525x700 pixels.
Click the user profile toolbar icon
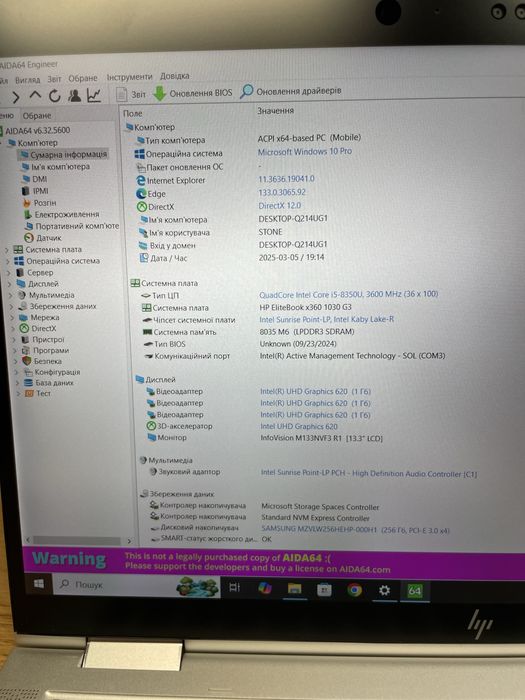pos(74,95)
